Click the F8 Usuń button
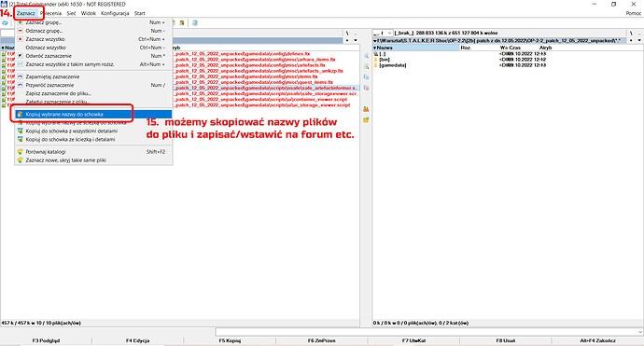644x346 pixels. [x=506, y=340]
